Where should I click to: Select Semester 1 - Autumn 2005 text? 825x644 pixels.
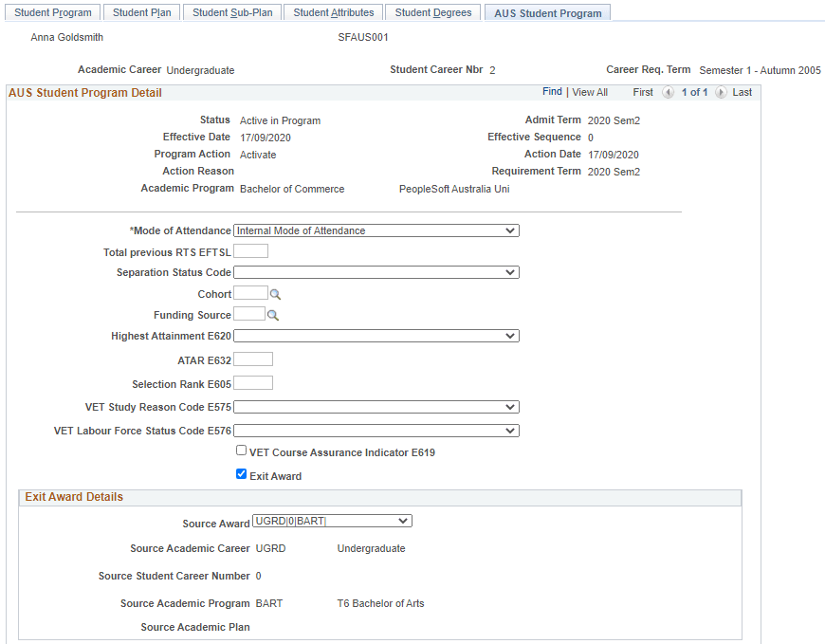tap(760, 70)
